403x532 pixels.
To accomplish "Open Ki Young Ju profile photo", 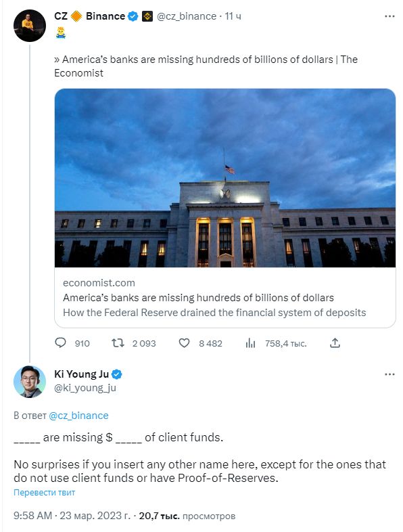I will pyautogui.click(x=30, y=381).
